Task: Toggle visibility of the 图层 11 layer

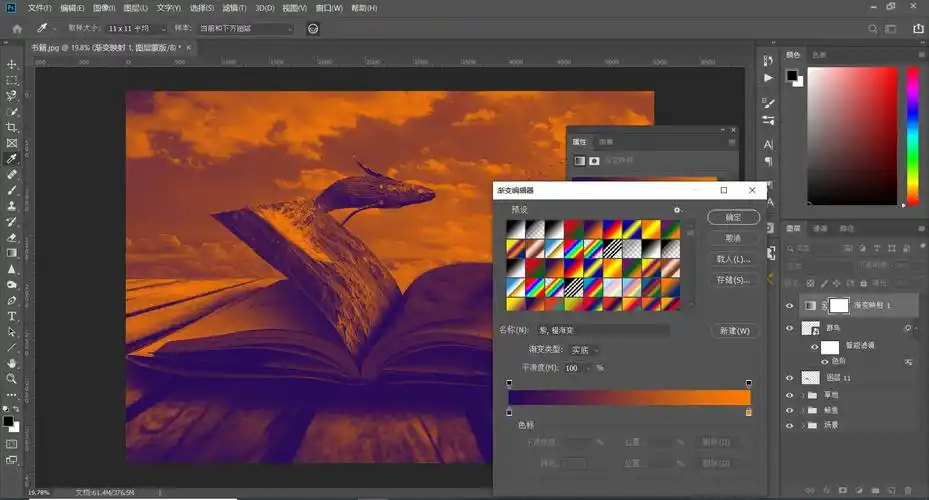Action: click(x=790, y=378)
